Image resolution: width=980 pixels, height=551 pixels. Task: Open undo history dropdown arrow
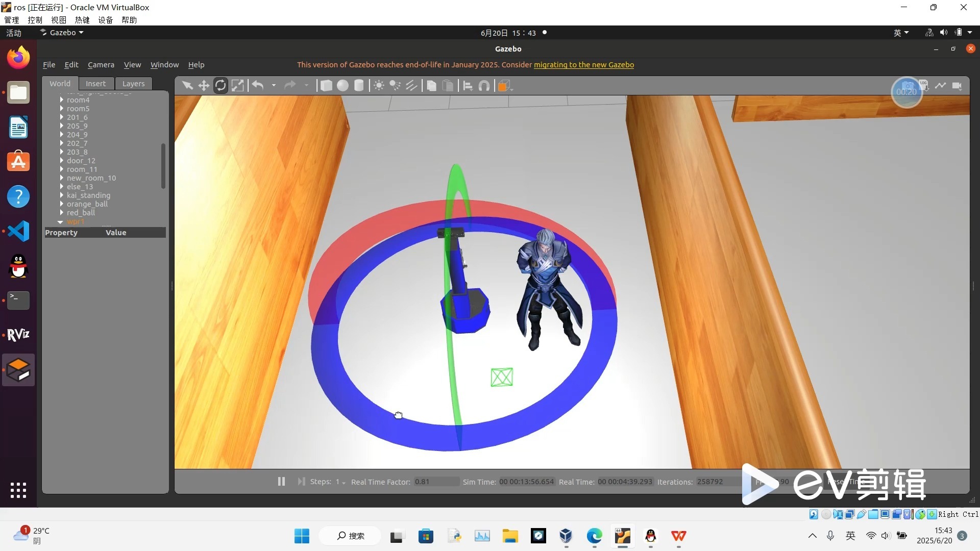tap(274, 86)
